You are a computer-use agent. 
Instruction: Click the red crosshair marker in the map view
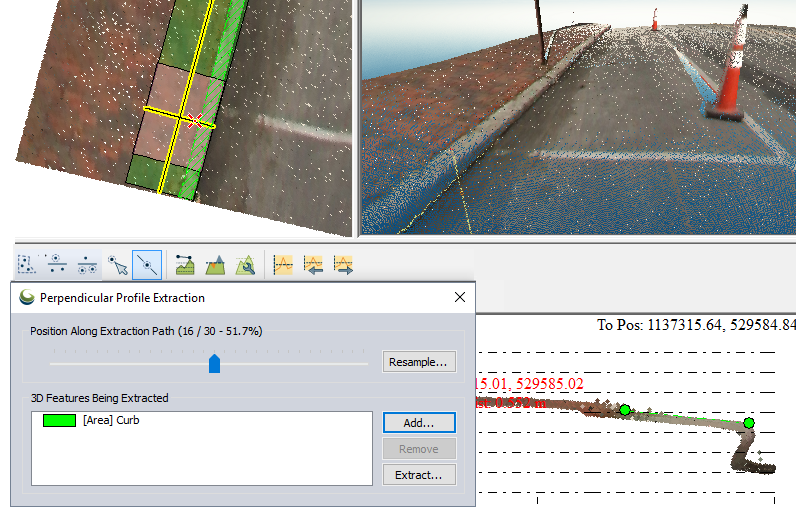[196, 121]
